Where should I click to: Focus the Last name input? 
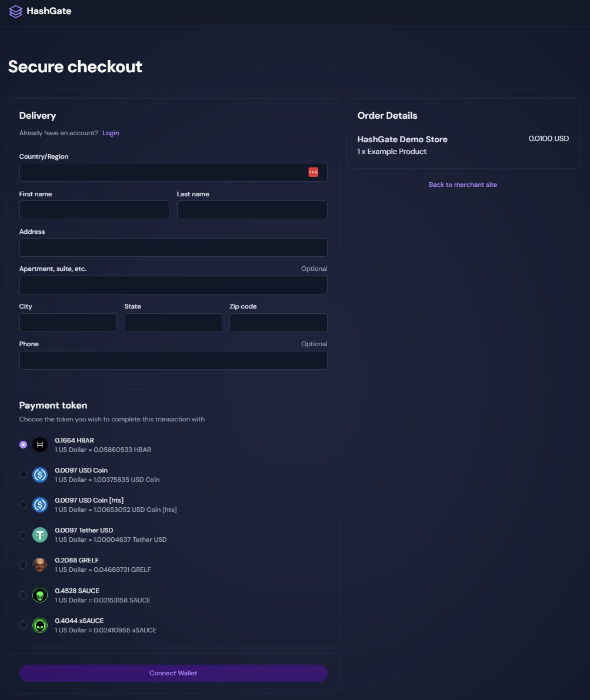(x=252, y=210)
